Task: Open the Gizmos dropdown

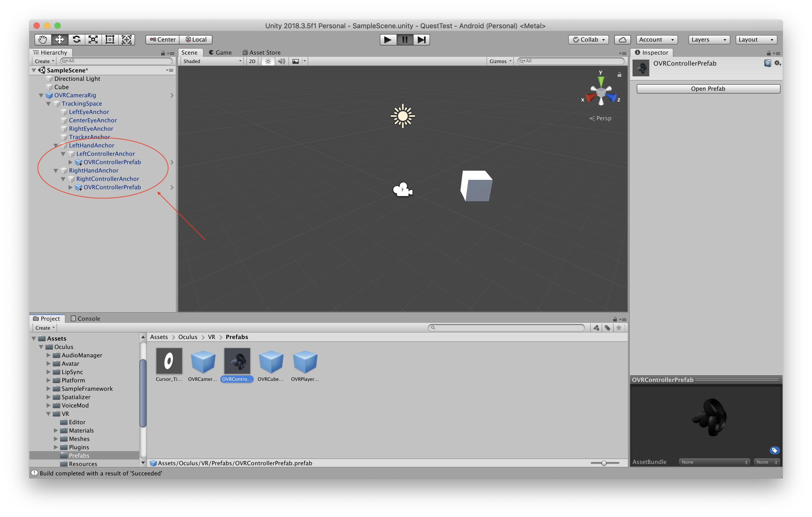Action: 500,61
